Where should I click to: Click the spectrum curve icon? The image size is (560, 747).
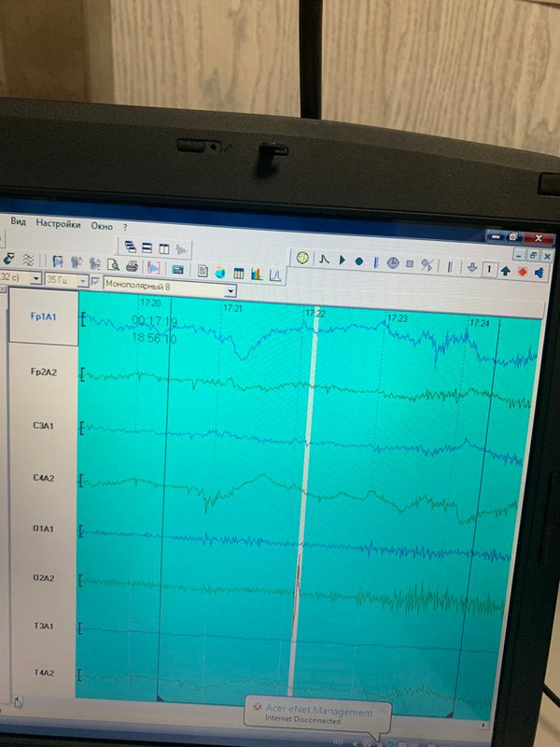(275, 275)
